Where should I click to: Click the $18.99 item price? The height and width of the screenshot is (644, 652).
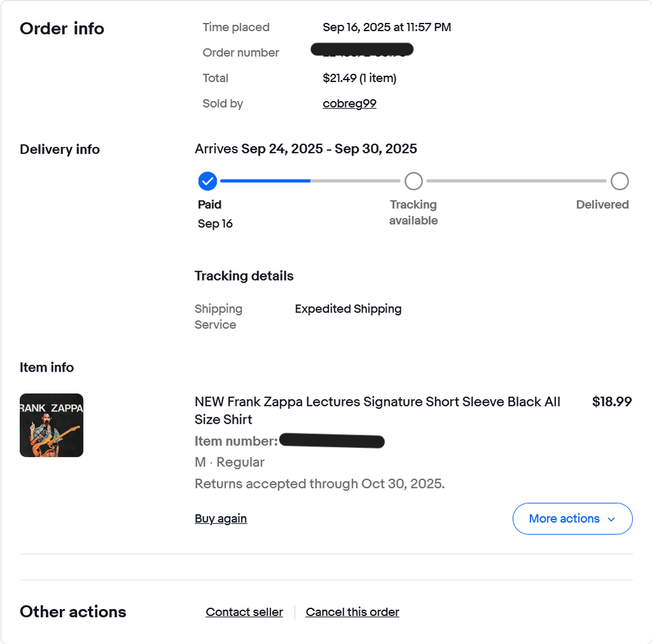click(611, 402)
